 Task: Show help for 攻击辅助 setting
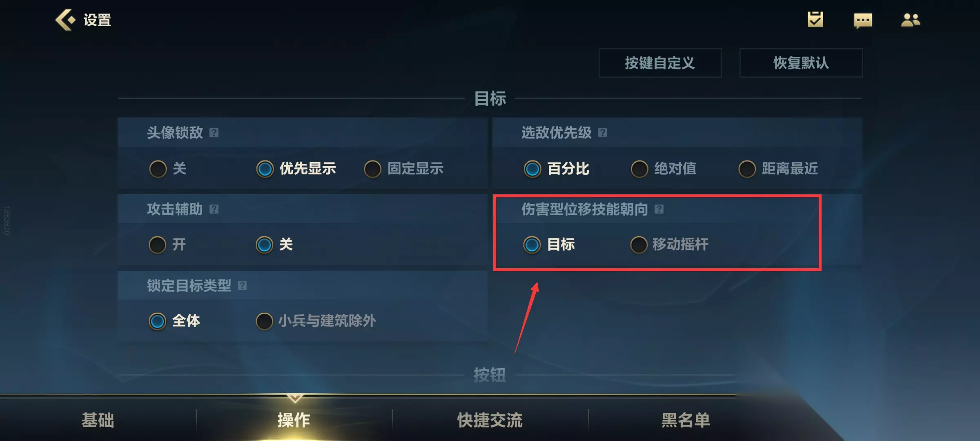214,209
